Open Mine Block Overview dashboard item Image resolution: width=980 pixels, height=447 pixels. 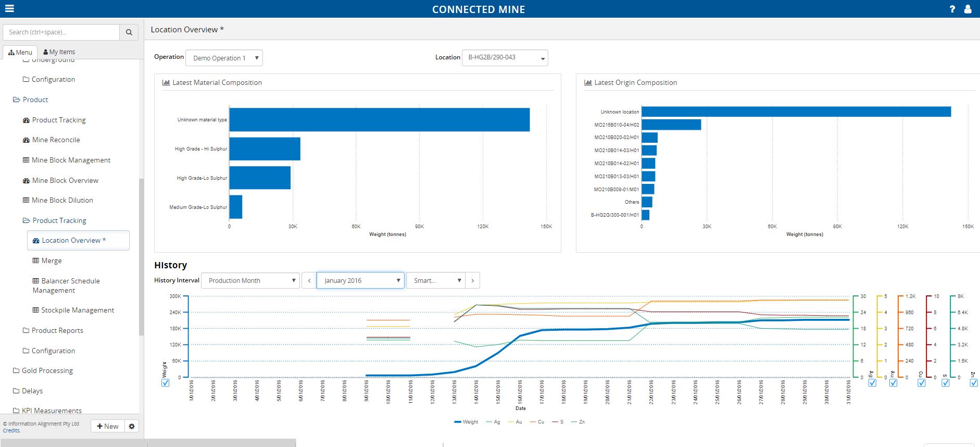(60, 180)
